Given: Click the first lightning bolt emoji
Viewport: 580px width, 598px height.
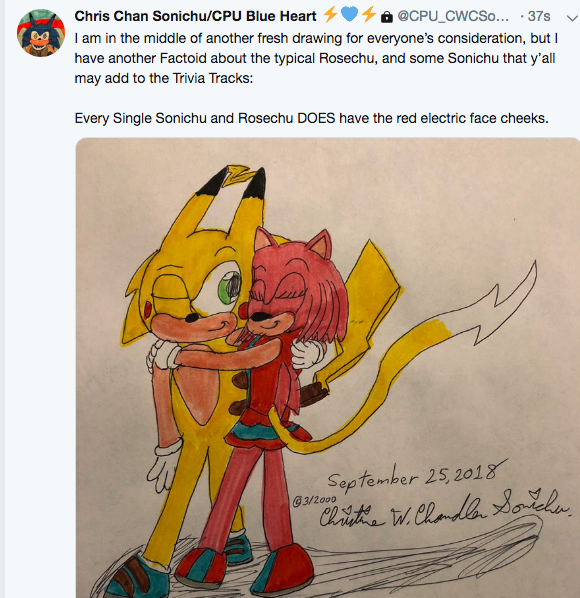Looking at the screenshot, I should [x=330, y=15].
